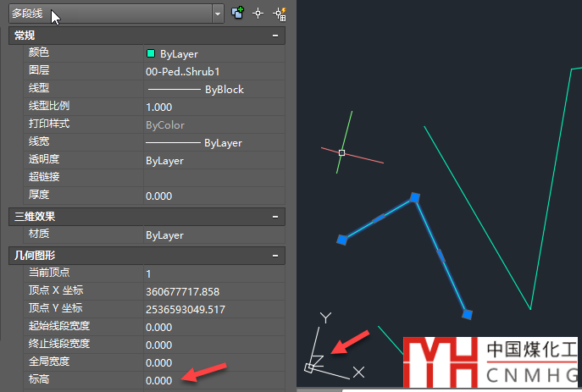Click the left end grip of the polyline
This screenshot has height=392, width=582.
pyautogui.click(x=341, y=240)
